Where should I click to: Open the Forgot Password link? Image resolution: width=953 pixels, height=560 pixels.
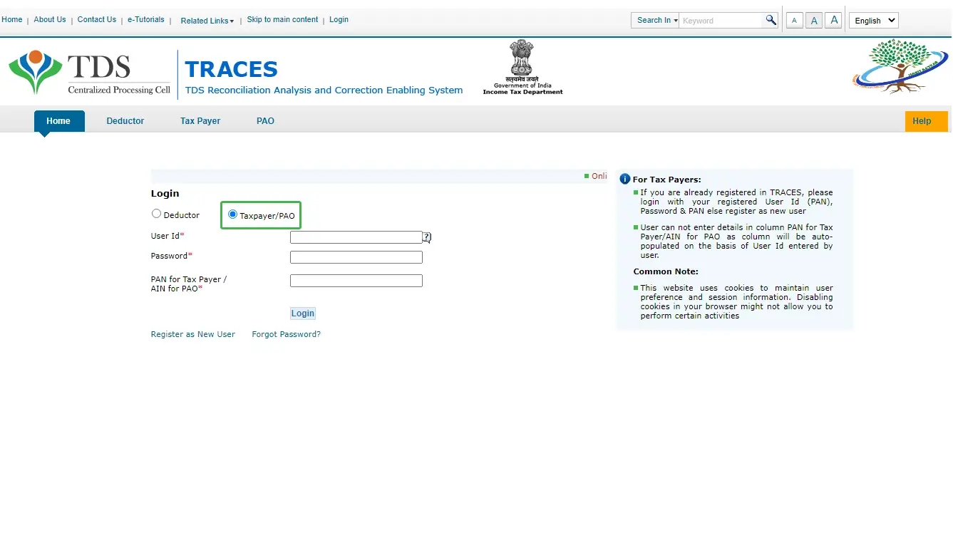click(286, 334)
